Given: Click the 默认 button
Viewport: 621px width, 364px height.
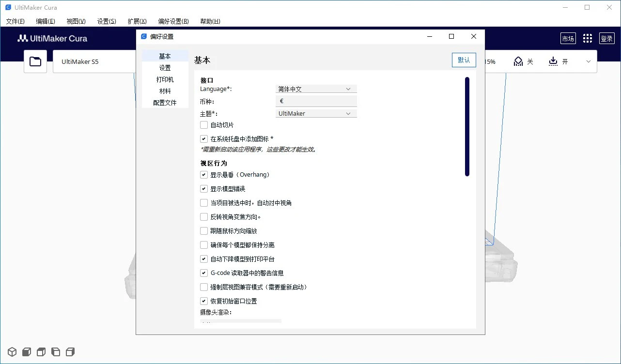Looking at the screenshot, I should [464, 60].
